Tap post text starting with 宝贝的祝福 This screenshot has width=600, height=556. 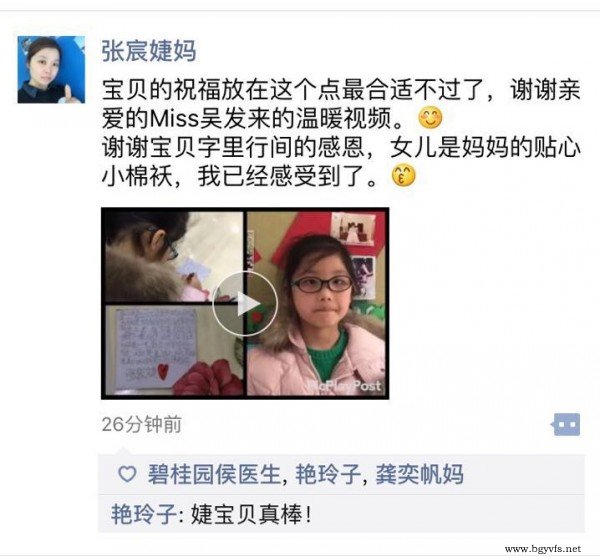click(341, 104)
